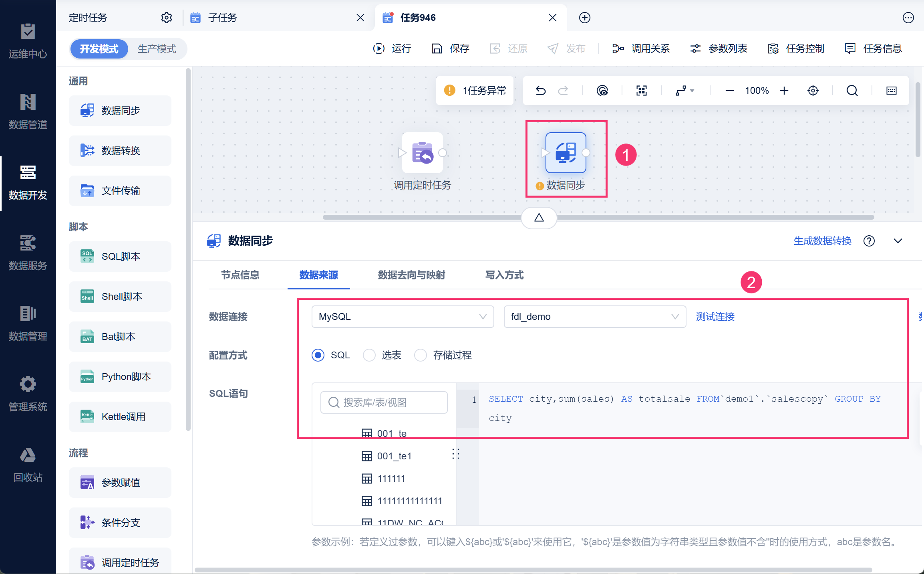Open the fdl_demo connection dropdown

[x=594, y=317]
